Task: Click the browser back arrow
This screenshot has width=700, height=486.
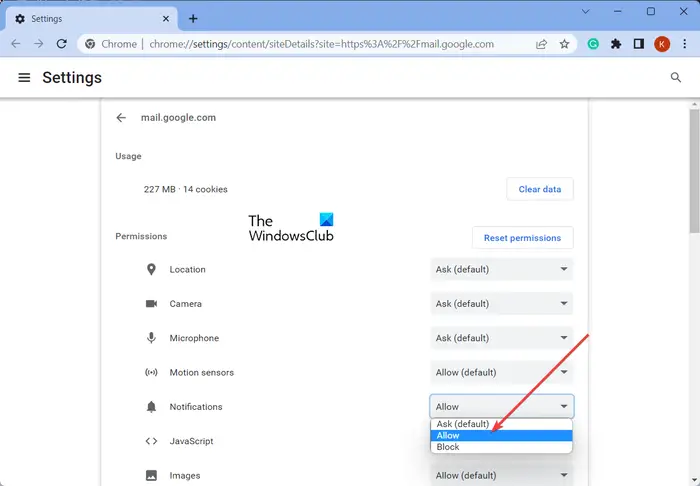Action: point(16,44)
